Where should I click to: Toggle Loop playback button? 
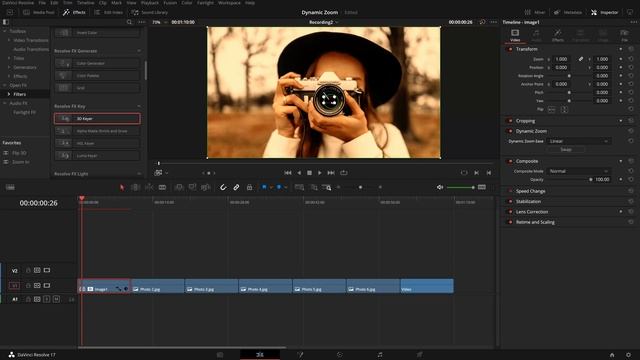pyautogui.click(x=344, y=173)
